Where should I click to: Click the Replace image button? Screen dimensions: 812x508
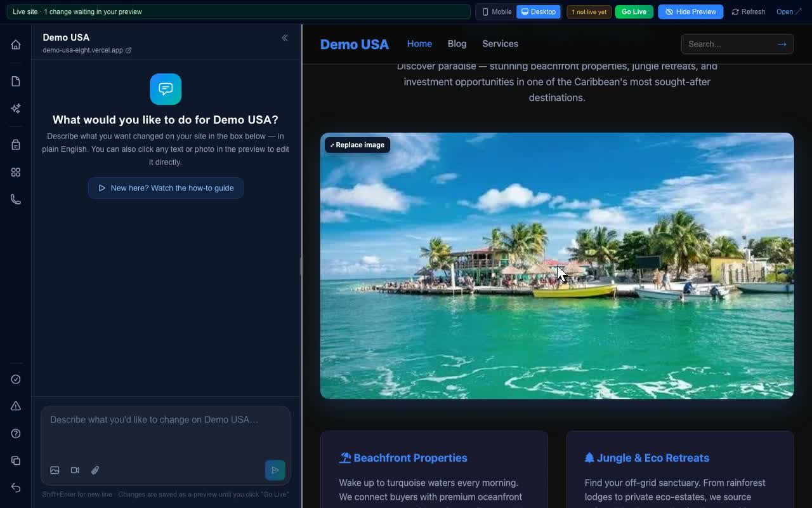click(357, 145)
